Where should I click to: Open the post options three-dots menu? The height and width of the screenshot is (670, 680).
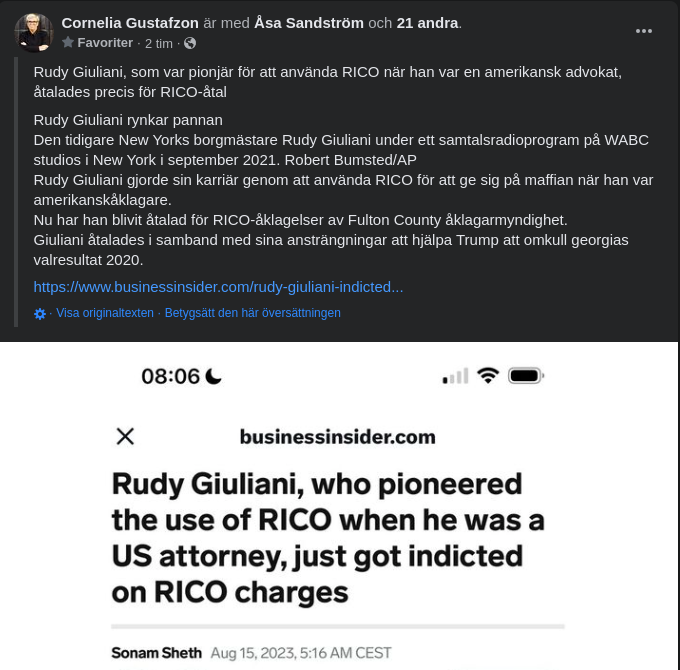click(644, 31)
